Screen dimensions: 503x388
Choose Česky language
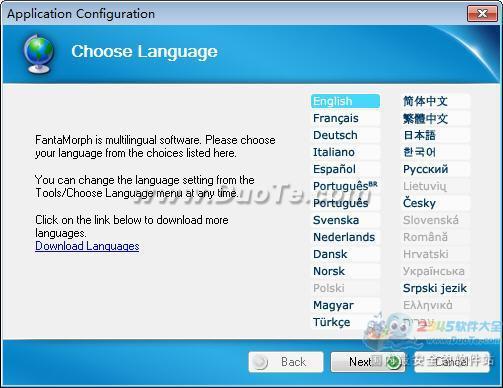(435, 203)
